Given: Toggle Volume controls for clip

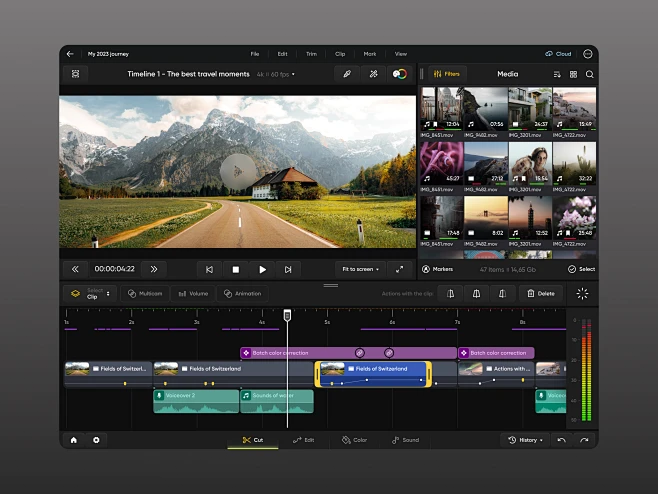Looking at the screenshot, I should coord(192,294).
